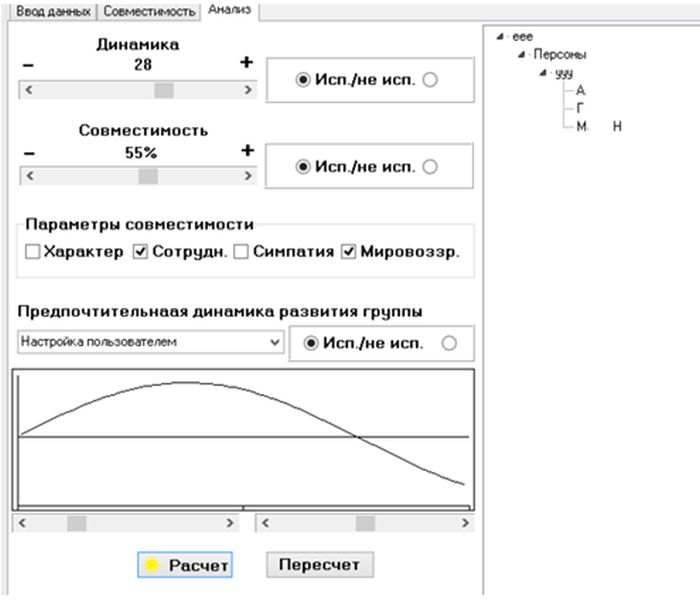Screen dimensions: 700x609
Task: Enable the Характер checkbox
Action: coord(33,252)
